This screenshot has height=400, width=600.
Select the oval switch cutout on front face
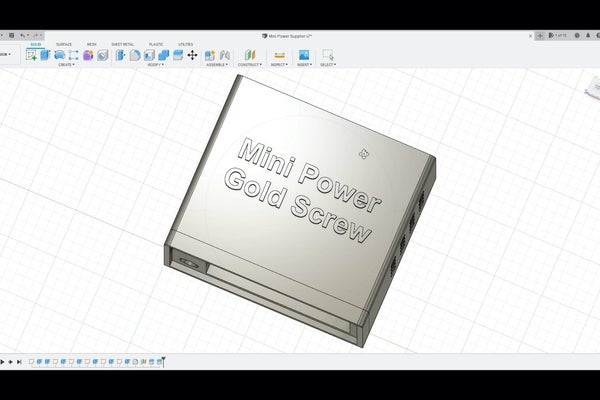click(x=189, y=262)
